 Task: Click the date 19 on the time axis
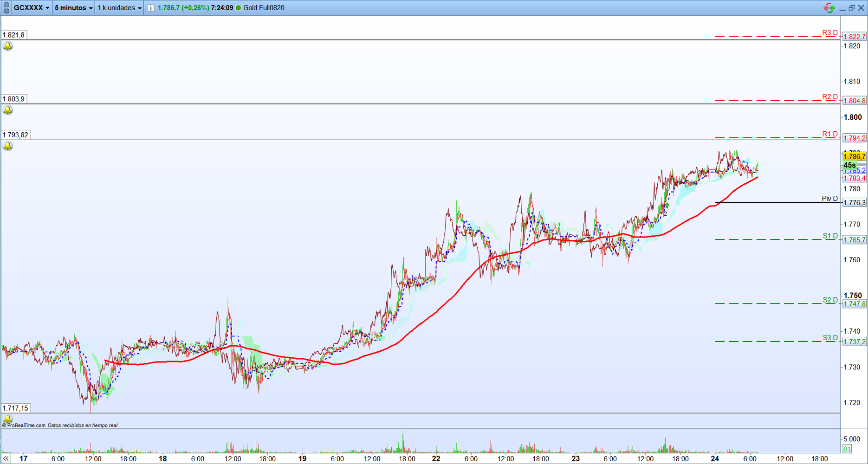tap(302, 458)
